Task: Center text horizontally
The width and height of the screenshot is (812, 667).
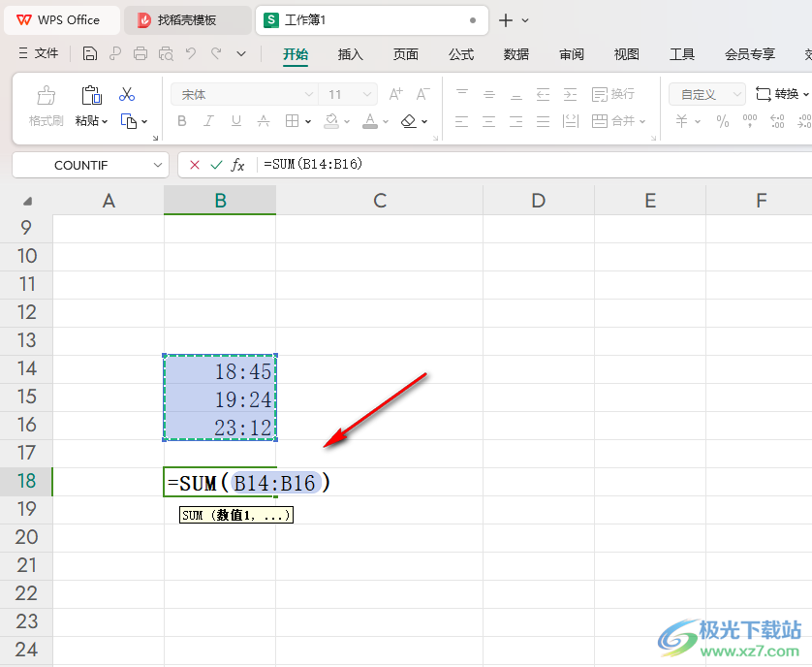Action: click(x=489, y=121)
